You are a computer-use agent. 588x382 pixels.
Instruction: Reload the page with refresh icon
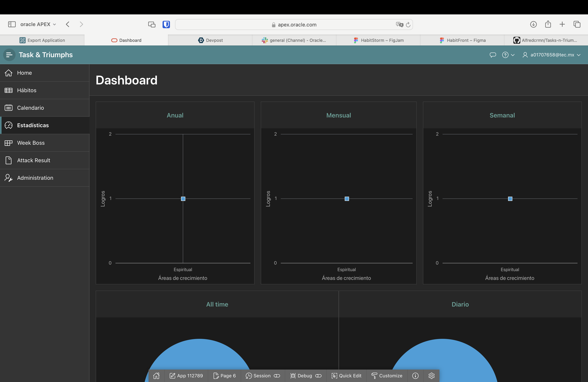pyautogui.click(x=408, y=25)
